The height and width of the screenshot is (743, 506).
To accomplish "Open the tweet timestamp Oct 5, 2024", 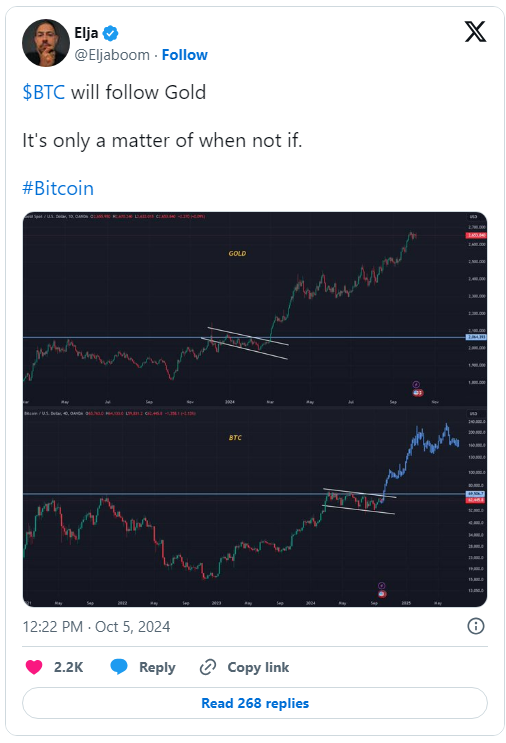I will coord(96,626).
